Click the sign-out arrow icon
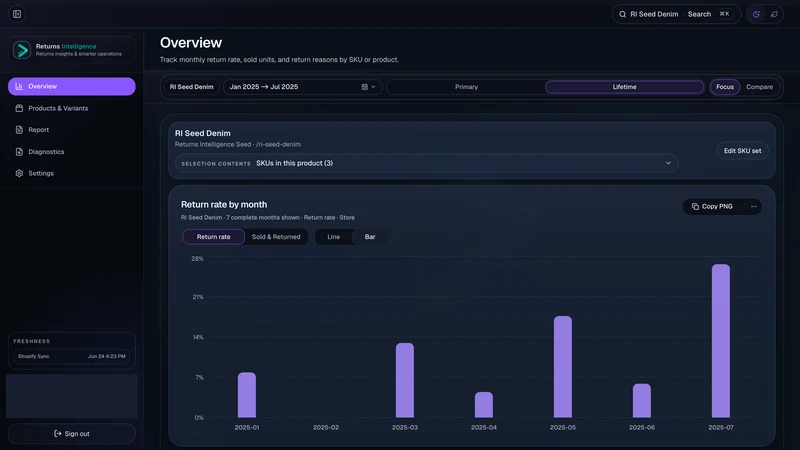The height and width of the screenshot is (450, 800). 58,434
